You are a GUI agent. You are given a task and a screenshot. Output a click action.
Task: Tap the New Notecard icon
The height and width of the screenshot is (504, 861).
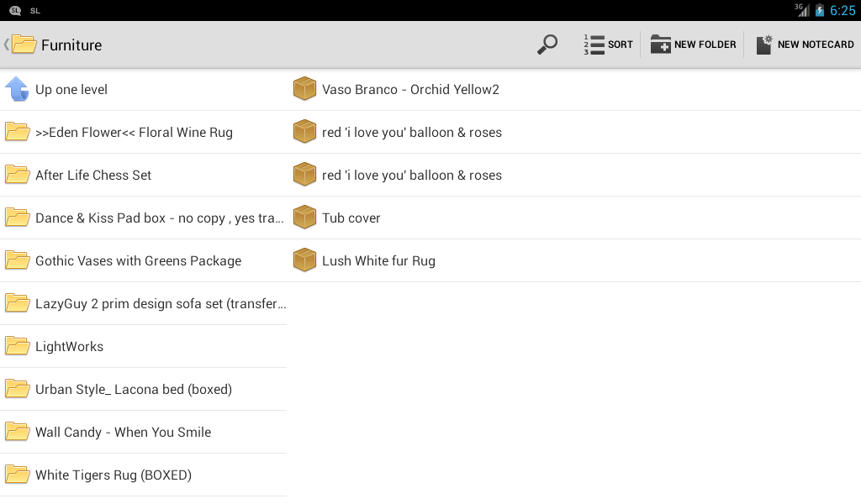point(763,45)
